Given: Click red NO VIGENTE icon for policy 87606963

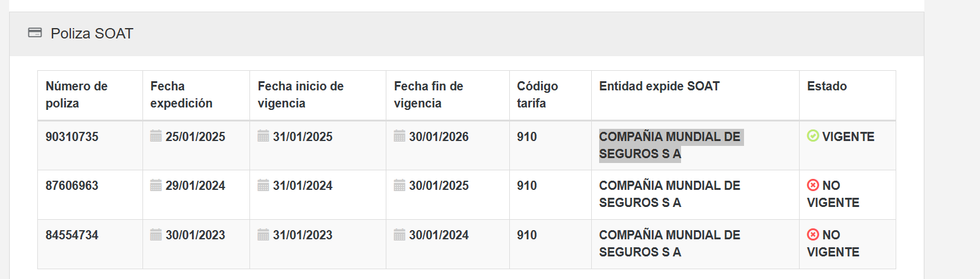Looking at the screenshot, I should (x=812, y=185).
